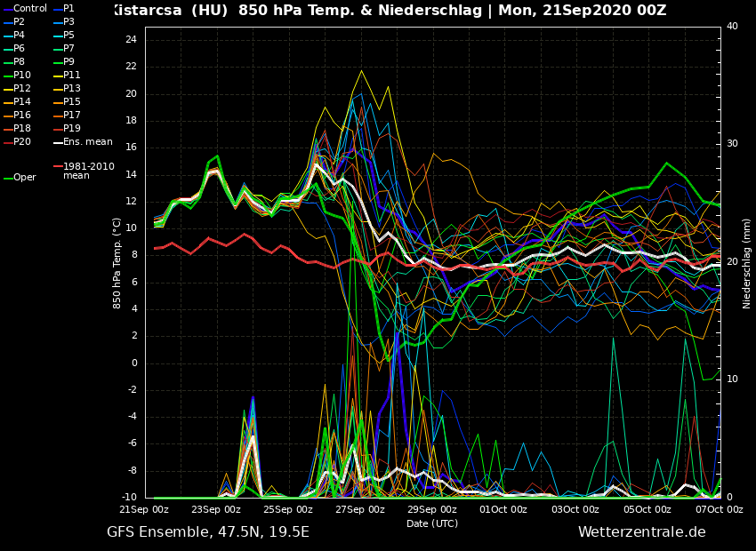Select the P20 legend label

(21, 142)
